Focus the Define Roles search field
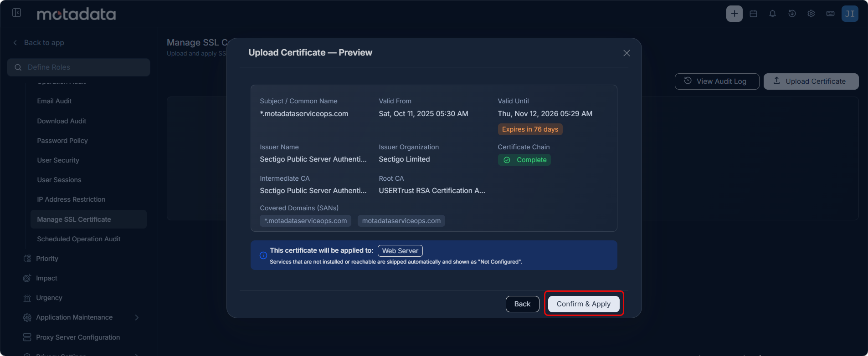 point(78,67)
